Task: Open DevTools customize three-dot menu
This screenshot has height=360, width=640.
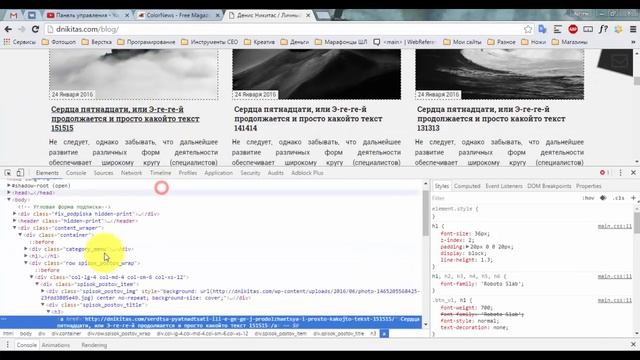Action: point(620,173)
